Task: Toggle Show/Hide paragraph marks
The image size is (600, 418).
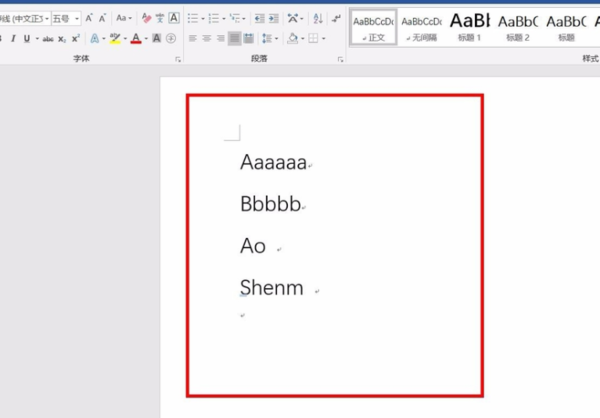Action: (x=336, y=18)
